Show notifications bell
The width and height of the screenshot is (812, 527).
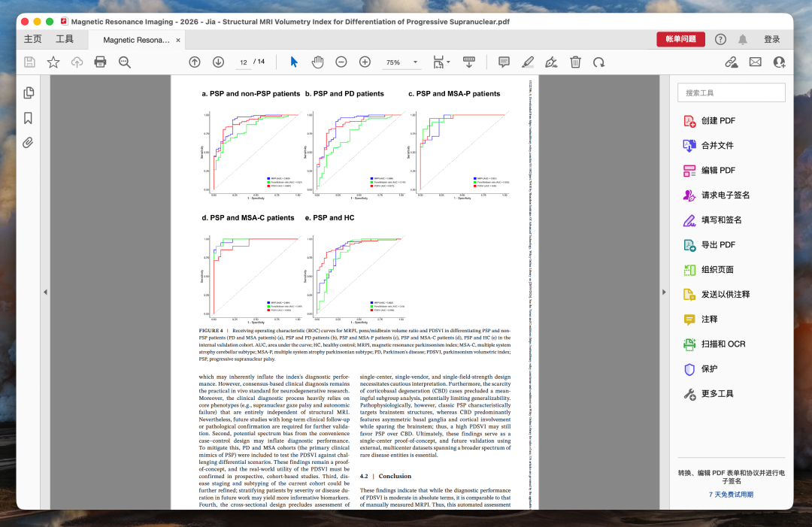743,39
